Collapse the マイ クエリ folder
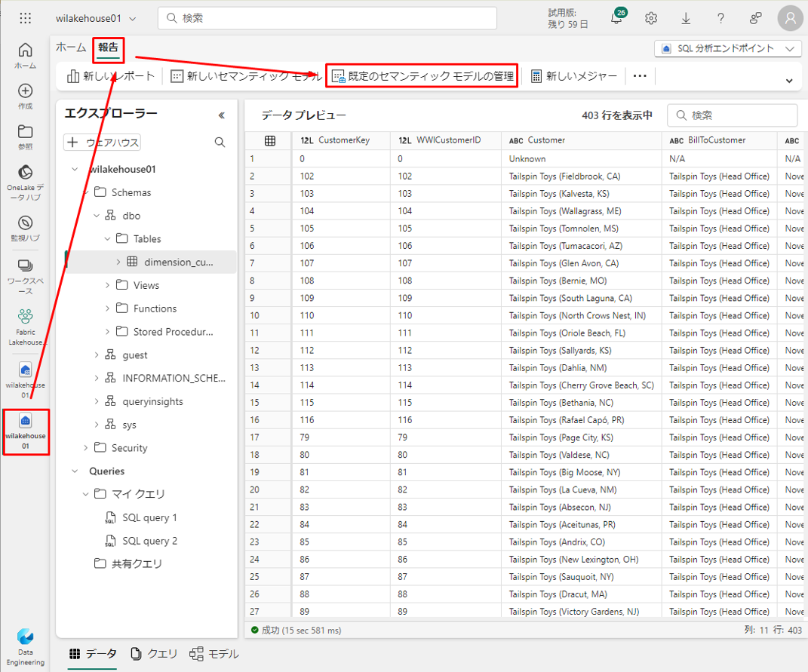808x672 pixels. tap(85, 494)
